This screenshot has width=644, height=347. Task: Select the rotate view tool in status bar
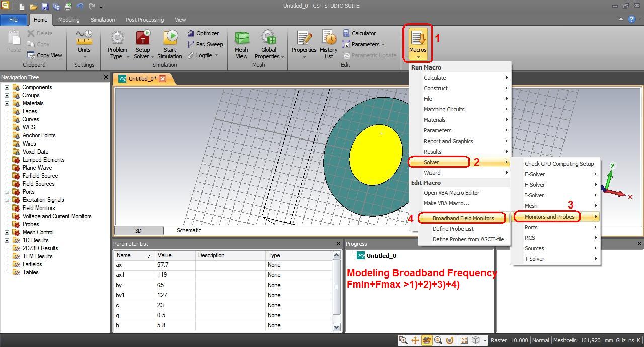point(427,340)
